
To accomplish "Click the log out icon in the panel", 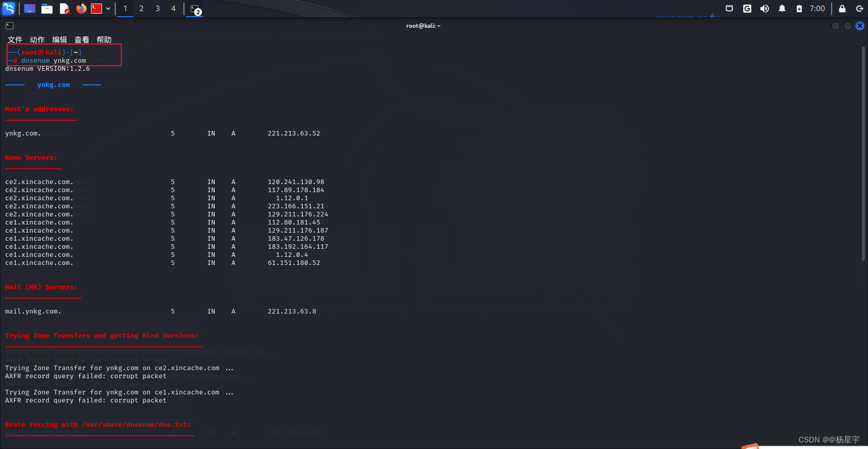I will pos(859,9).
